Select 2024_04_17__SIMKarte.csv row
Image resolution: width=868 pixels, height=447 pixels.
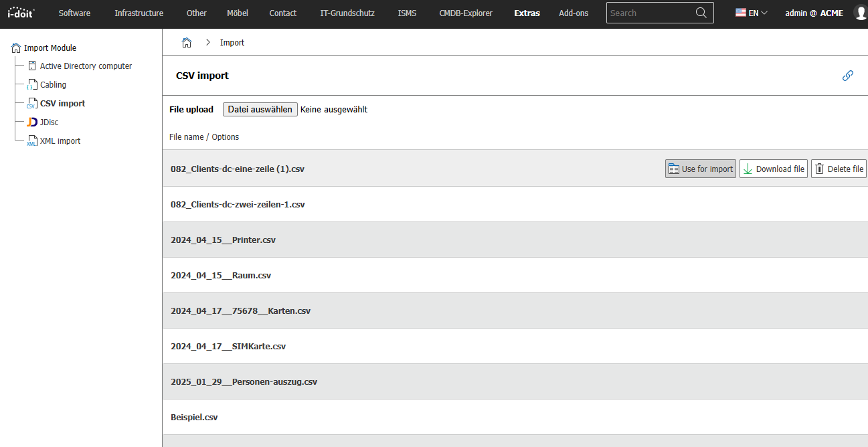click(515, 346)
